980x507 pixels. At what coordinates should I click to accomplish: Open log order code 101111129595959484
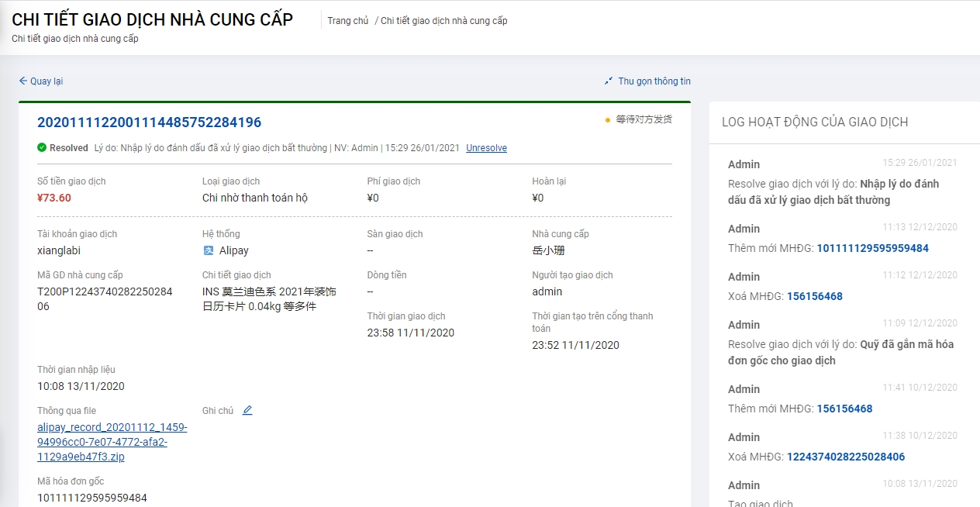[872, 248]
